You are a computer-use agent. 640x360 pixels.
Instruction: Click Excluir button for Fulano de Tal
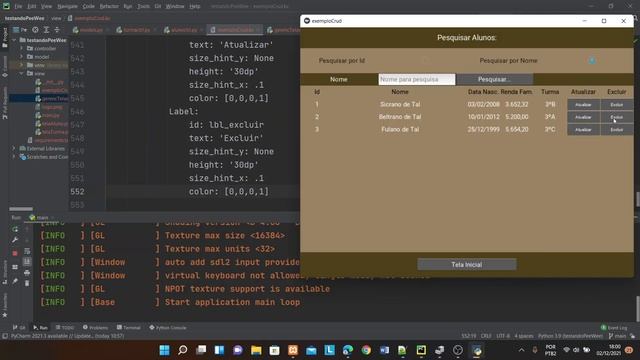pos(616,130)
